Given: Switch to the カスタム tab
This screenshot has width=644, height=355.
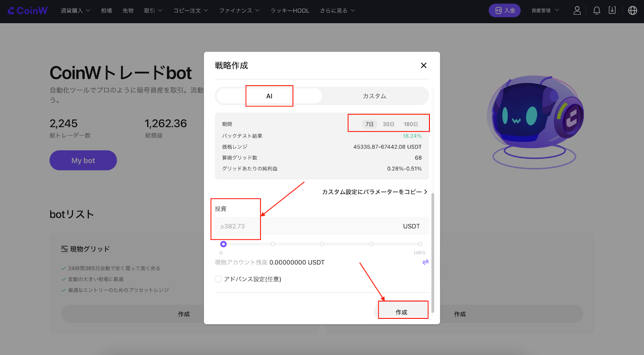Looking at the screenshot, I should 375,96.
